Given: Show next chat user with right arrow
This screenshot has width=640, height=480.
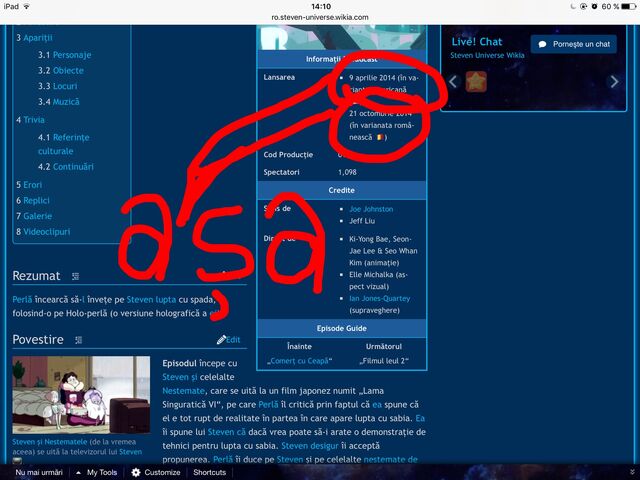Looking at the screenshot, I should 614,82.
